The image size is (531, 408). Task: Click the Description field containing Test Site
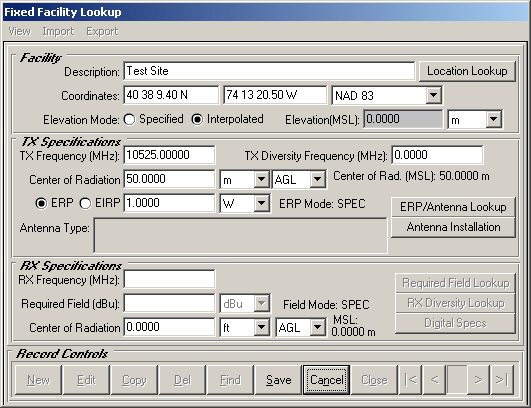(x=269, y=71)
